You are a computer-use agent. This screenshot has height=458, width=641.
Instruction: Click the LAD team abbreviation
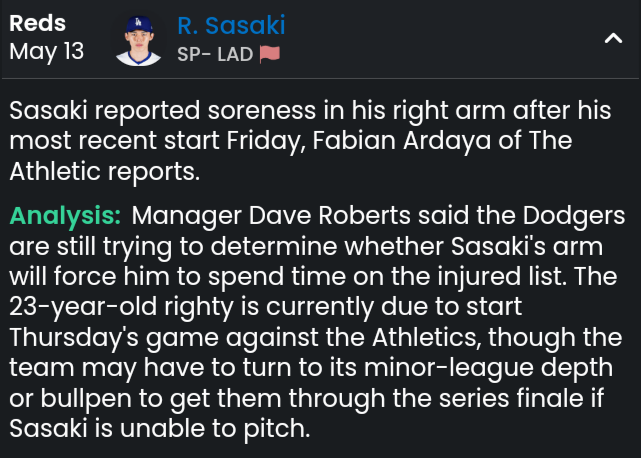click(x=235, y=54)
